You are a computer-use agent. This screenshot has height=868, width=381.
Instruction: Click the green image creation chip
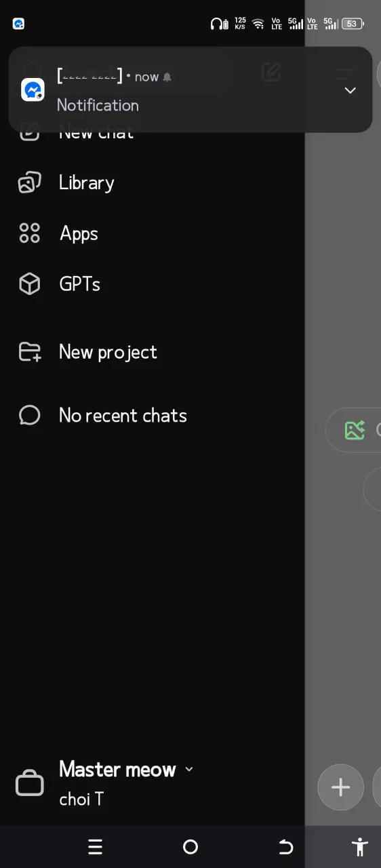(x=354, y=429)
